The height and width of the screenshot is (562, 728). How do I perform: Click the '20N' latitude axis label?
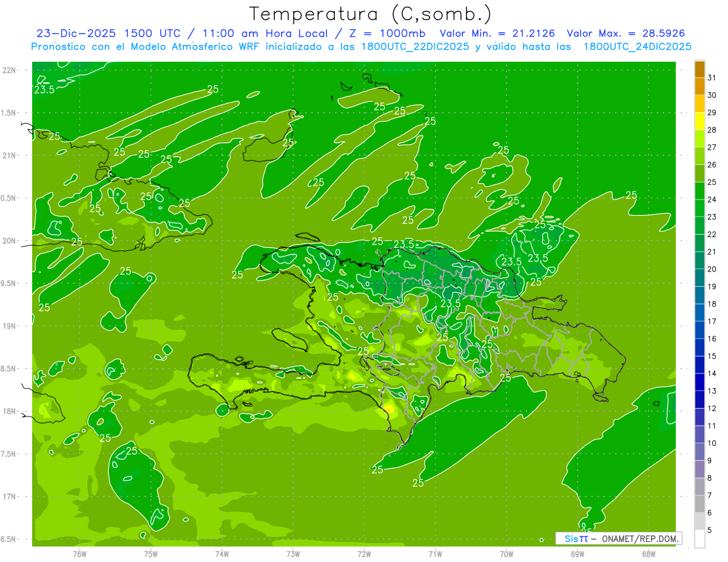tap(10, 241)
